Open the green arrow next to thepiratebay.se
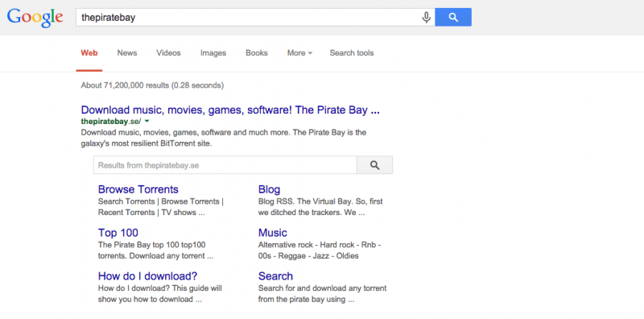644x319 pixels. click(147, 122)
